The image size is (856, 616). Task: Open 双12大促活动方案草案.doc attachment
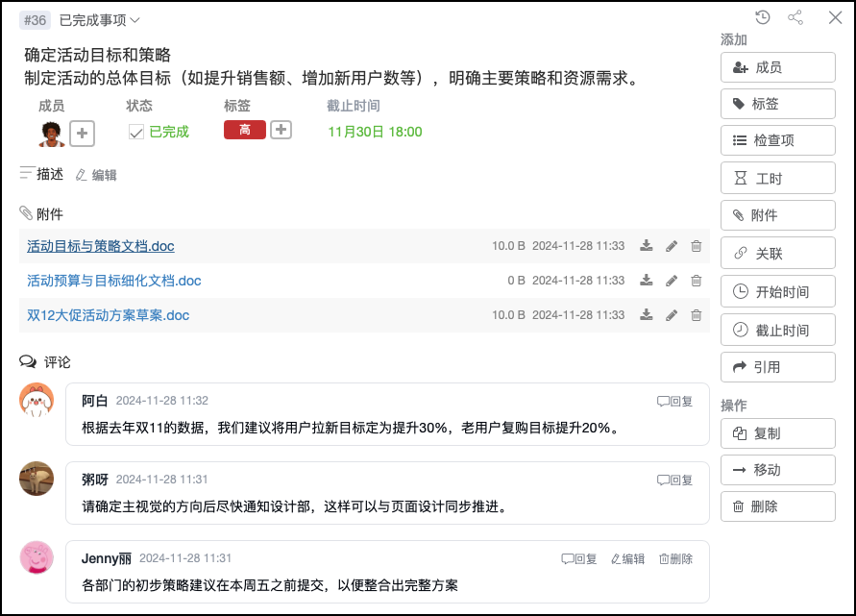pos(109,315)
